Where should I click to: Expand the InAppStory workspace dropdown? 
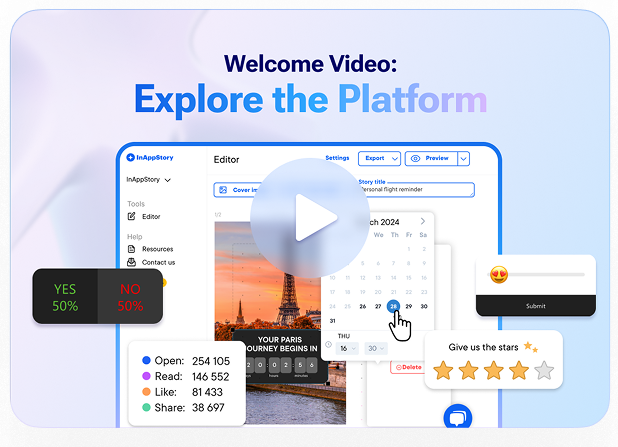click(167, 180)
